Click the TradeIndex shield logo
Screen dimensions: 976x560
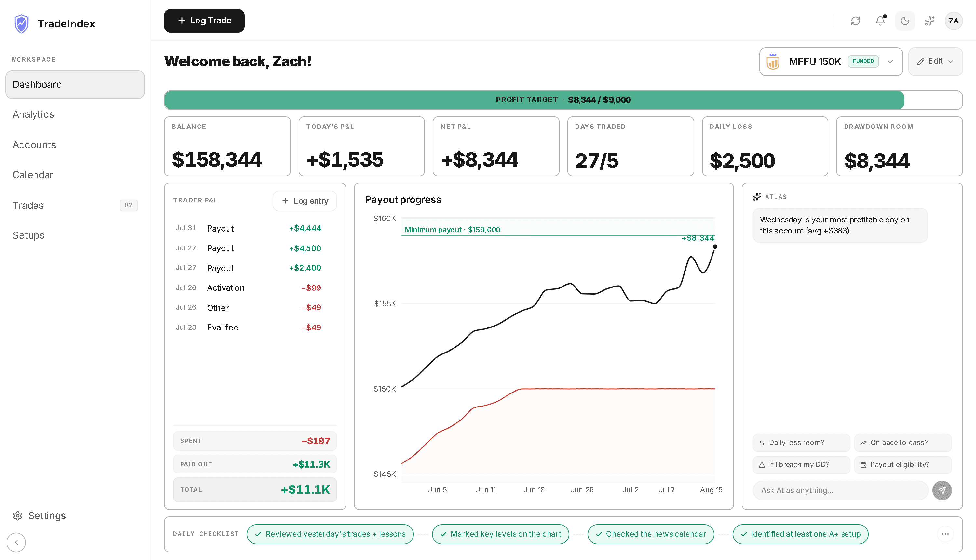(21, 24)
